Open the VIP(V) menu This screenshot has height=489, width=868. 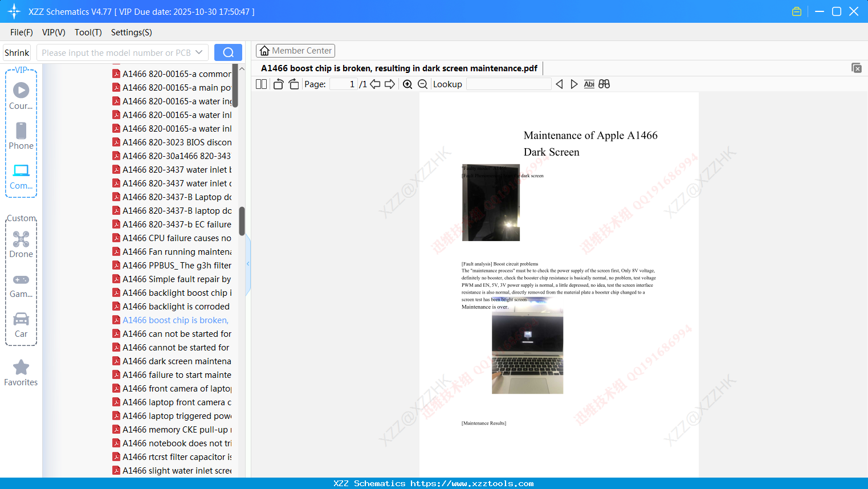click(54, 32)
